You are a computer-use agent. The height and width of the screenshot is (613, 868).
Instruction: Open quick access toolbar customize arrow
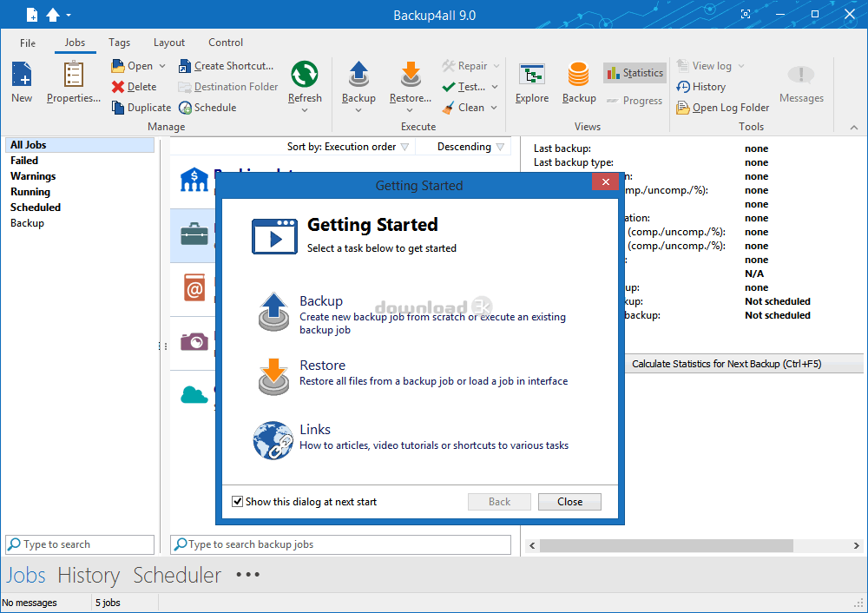(x=69, y=15)
